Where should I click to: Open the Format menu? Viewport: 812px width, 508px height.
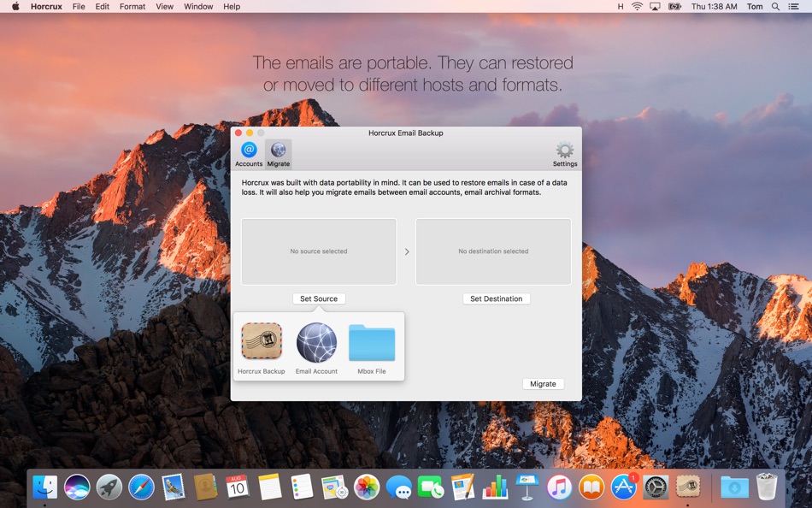click(132, 7)
